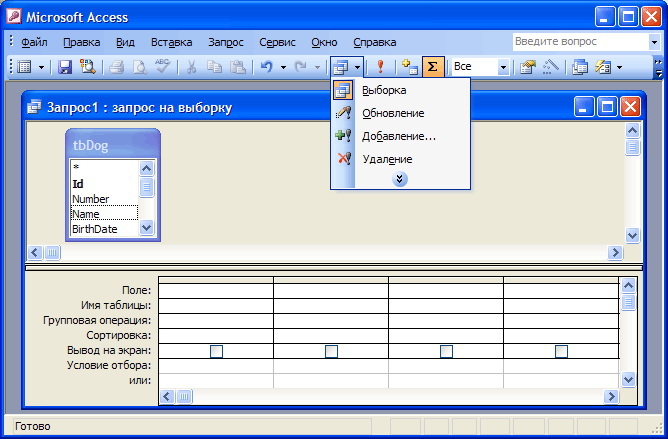Open the Файл menu
Image resolution: width=668 pixels, height=439 pixels.
pyautogui.click(x=34, y=42)
